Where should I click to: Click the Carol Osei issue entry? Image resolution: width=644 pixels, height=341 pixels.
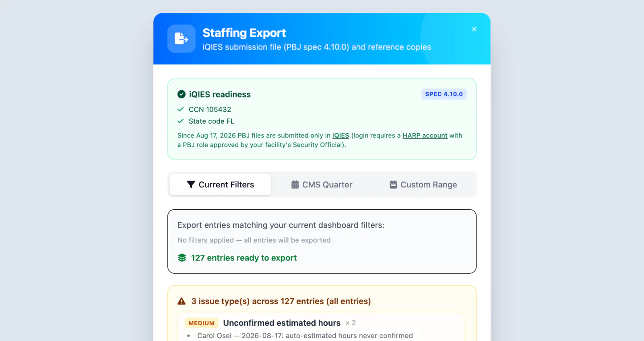(305, 335)
